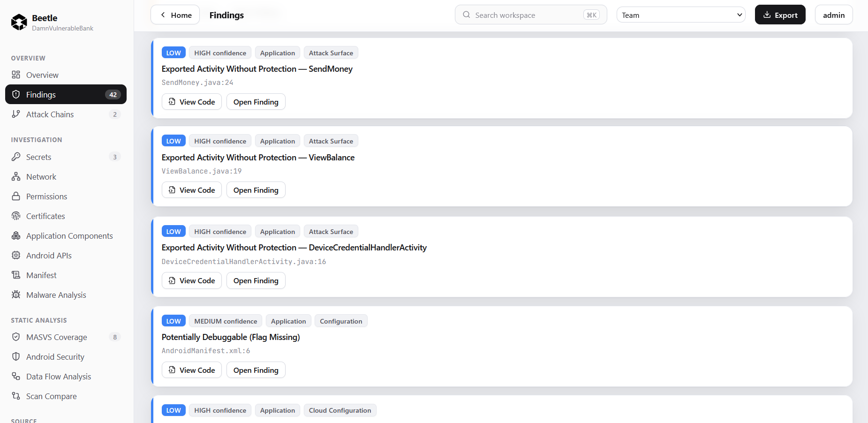
Task: Click the Malware Analysis bug icon
Action: (x=16, y=295)
